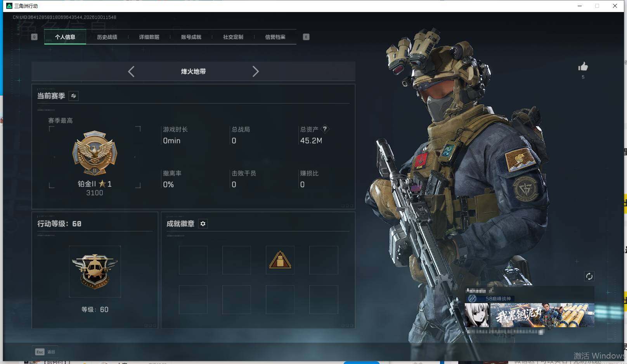Viewport: 627px width, 364px height.
Task: Show help for 总资产
Action: click(x=325, y=129)
